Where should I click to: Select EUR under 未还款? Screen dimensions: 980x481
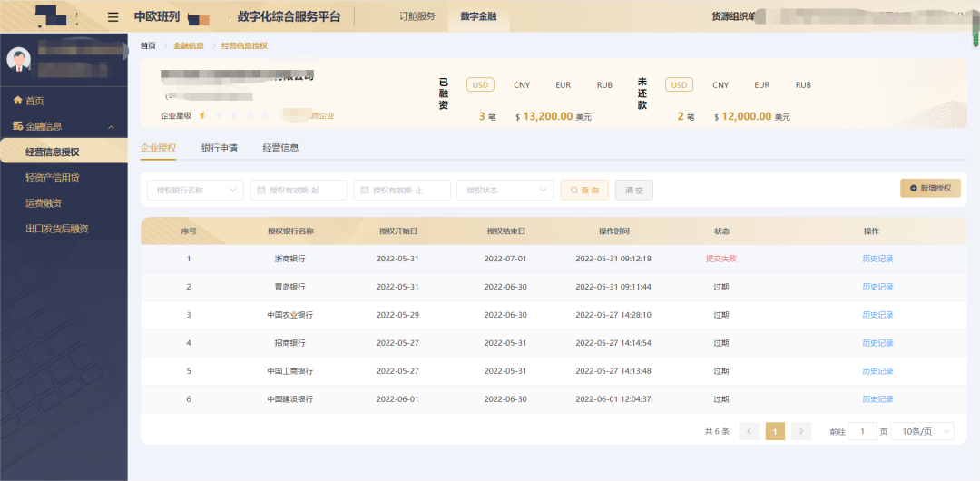click(x=762, y=85)
